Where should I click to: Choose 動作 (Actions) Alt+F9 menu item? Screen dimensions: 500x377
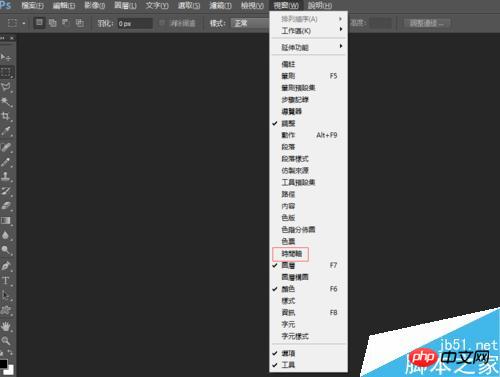point(308,135)
